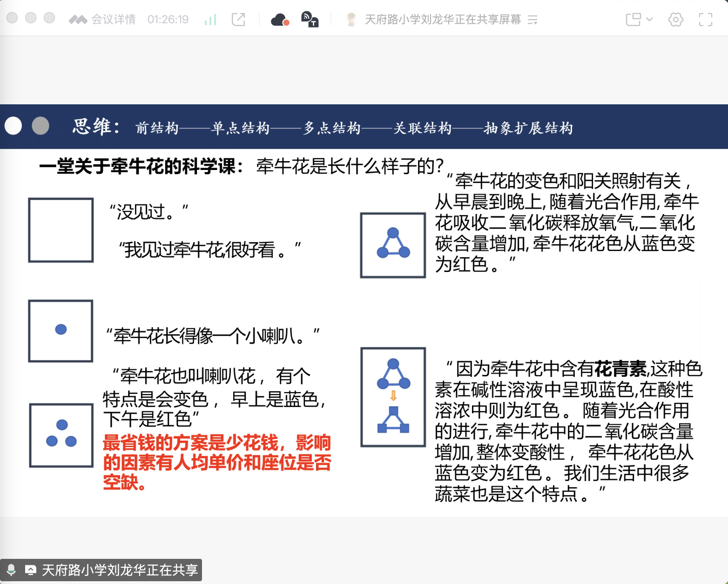Mute the microphone in the bottom banner
Image resolution: width=728 pixels, height=584 pixels.
coord(12,569)
